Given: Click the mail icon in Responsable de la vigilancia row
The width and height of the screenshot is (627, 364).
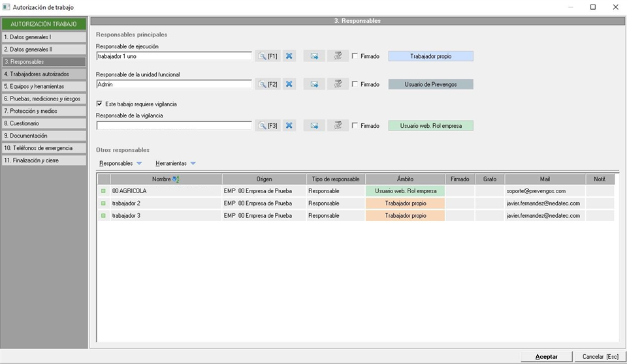Looking at the screenshot, I should coord(314,125).
